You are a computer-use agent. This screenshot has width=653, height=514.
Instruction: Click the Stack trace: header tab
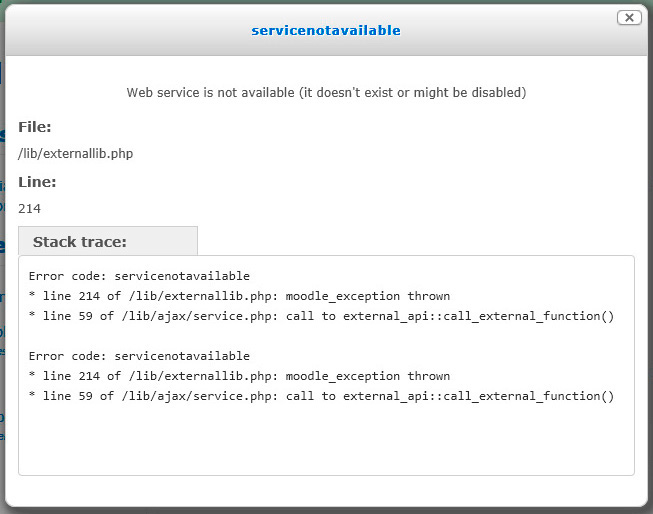(108, 241)
